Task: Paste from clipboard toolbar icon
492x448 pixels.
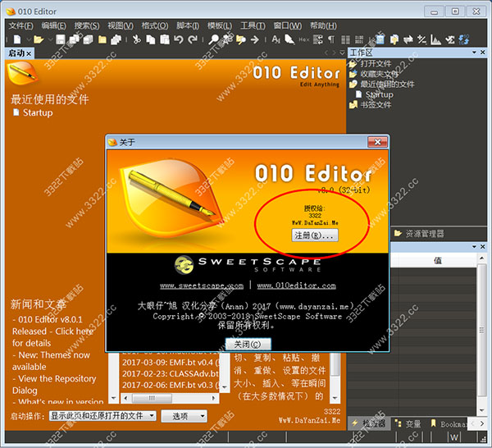Action: coord(165,39)
